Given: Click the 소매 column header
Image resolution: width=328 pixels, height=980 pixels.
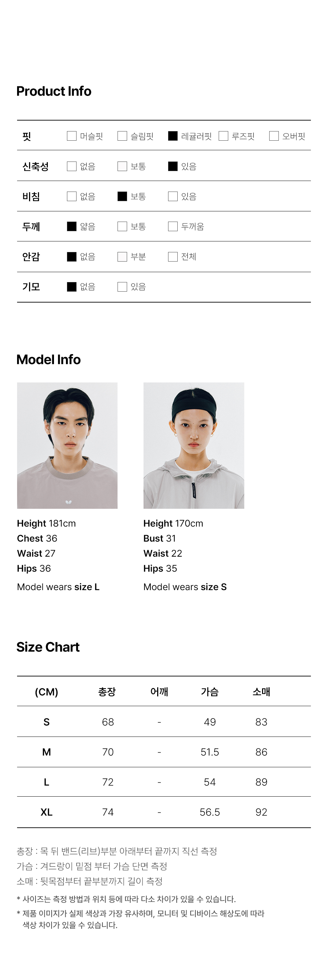Looking at the screenshot, I should (x=261, y=691).
